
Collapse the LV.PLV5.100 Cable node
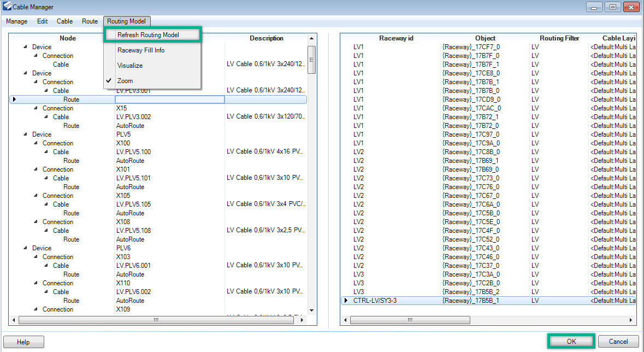click(x=46, y=152)
